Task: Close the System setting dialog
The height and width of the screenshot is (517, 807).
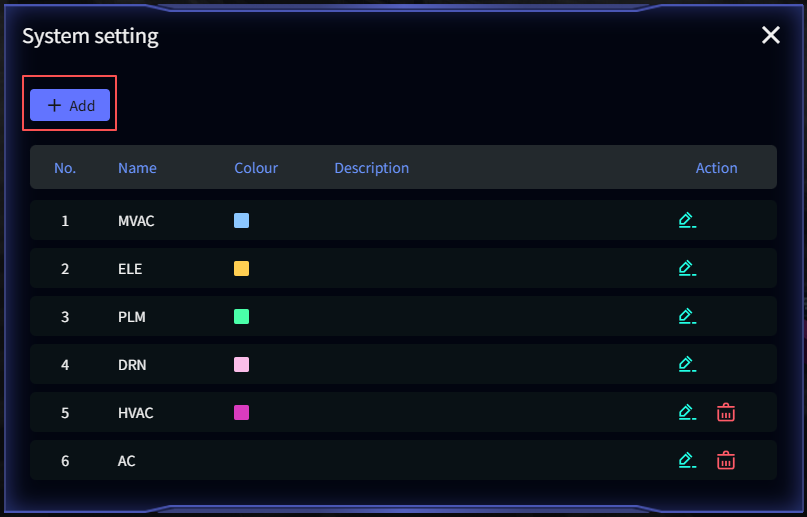Action: pos(770,36)
